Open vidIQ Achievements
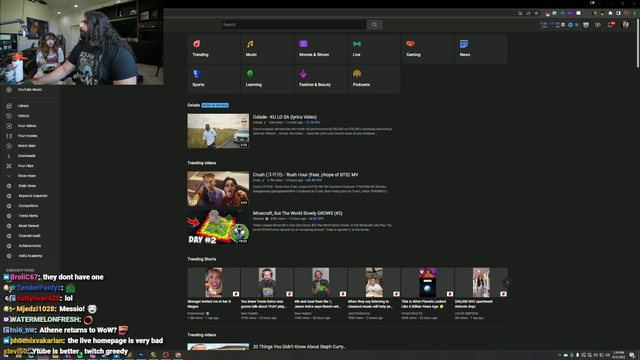640x360 pixels. (29, 246)
